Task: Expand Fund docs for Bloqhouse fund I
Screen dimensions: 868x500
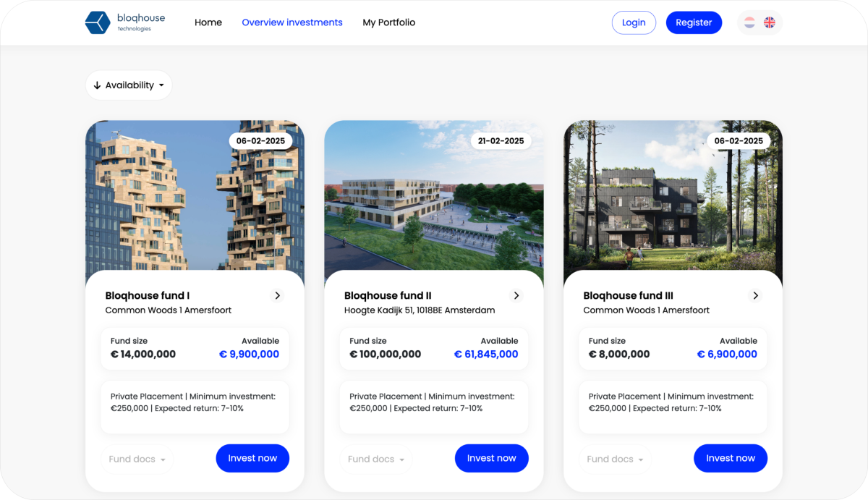Action: click(x=137, y=459)
